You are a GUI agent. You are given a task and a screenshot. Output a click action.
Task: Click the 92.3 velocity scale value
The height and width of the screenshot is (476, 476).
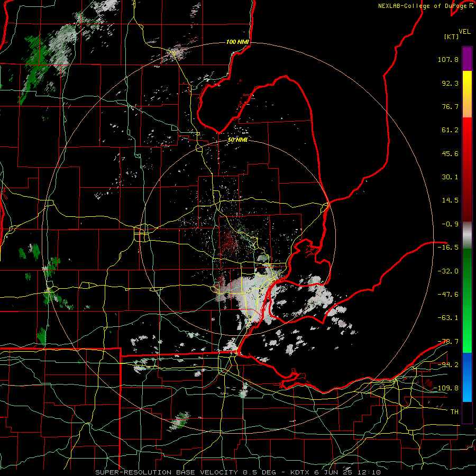pyautogui.click(x=450, y=83)
